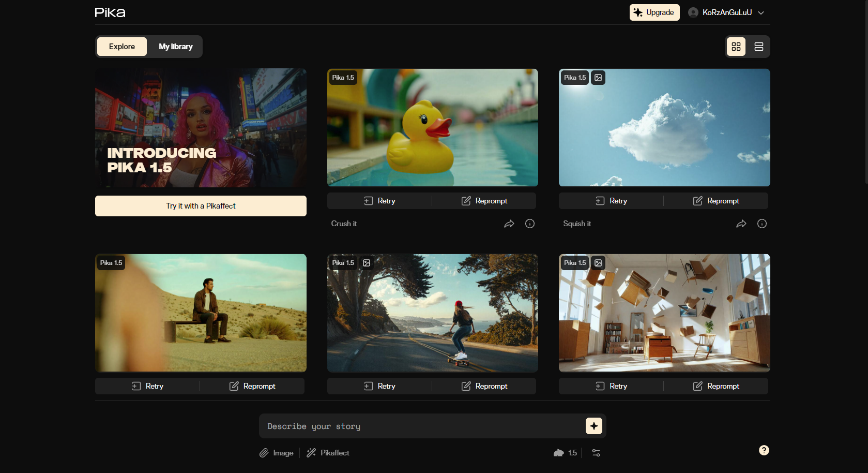Click the Crush it label

pyautogui.click(x=344, y=224)
